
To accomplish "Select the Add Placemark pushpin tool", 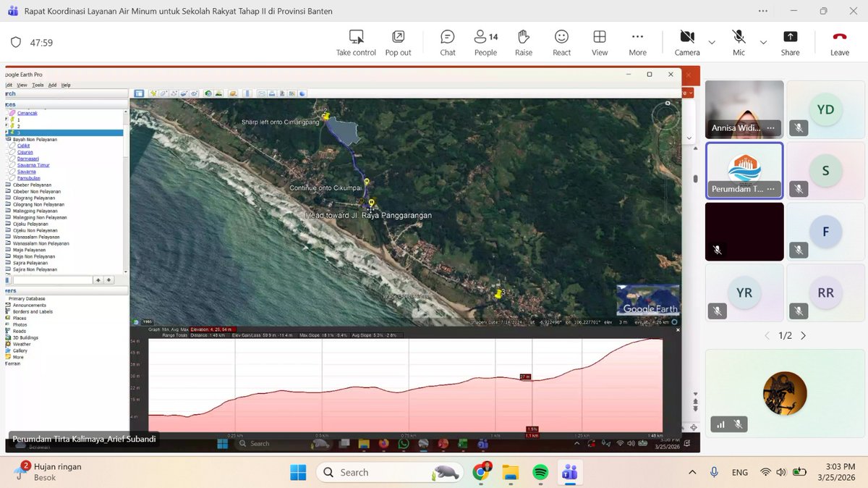I will pos(153,93).
